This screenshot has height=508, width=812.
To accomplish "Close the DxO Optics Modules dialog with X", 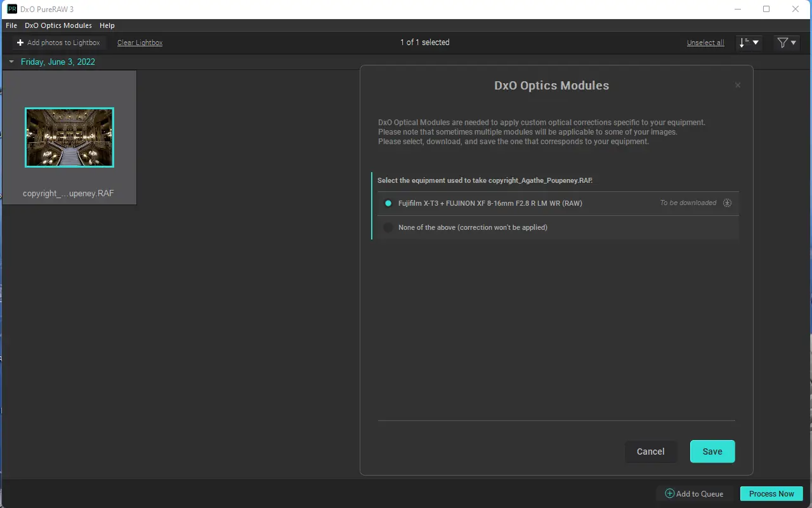I will (737, 85).
